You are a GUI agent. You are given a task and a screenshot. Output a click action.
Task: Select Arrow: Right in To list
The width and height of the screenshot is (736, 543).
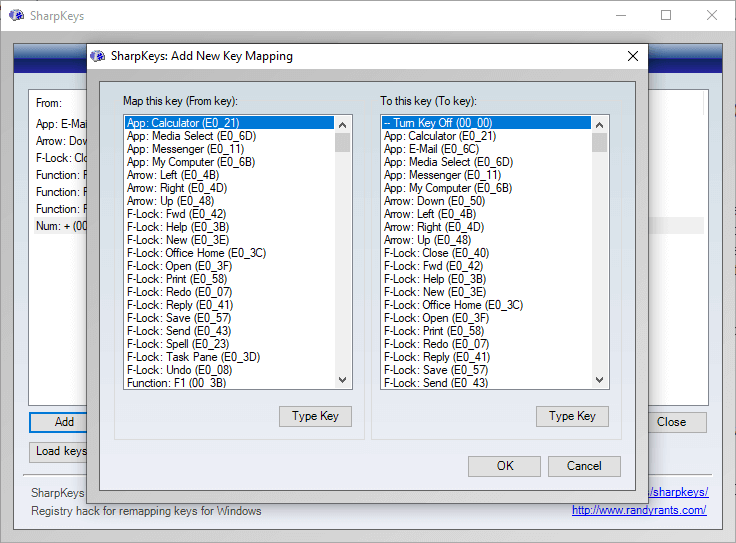point(486,227)
